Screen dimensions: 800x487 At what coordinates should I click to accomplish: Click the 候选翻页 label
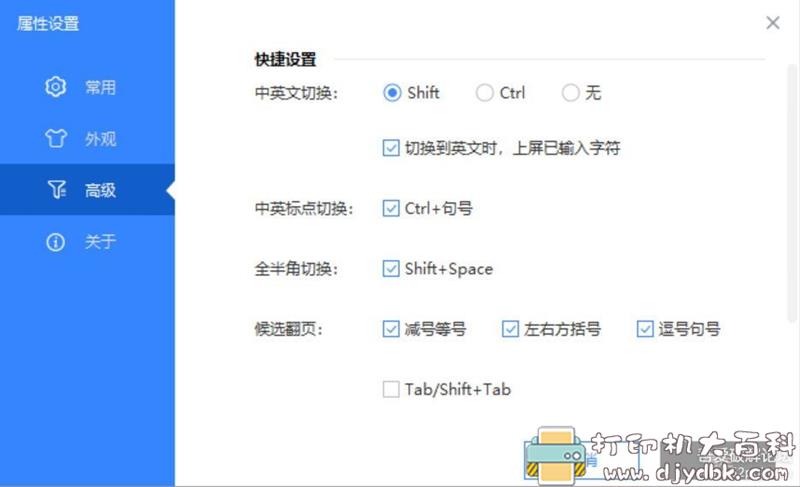click(288, 329)
